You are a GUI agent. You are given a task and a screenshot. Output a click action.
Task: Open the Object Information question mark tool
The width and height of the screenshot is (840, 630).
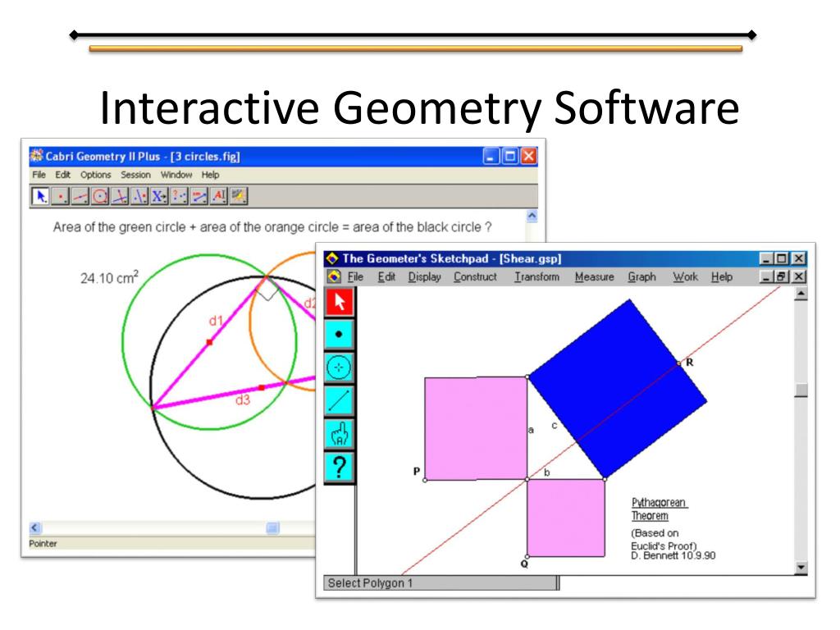pos(339,467)
